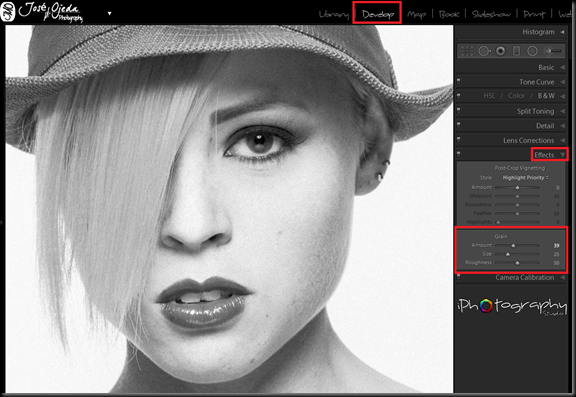
Task: Select the Spot Removal tool
Action: pyautogui.click(x=484, y=51)
